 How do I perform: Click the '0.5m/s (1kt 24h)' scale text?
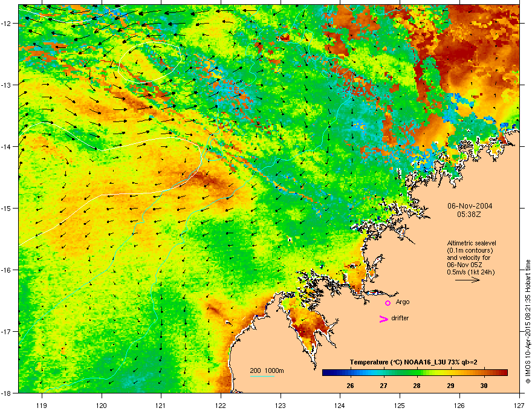tap(470, 272)
